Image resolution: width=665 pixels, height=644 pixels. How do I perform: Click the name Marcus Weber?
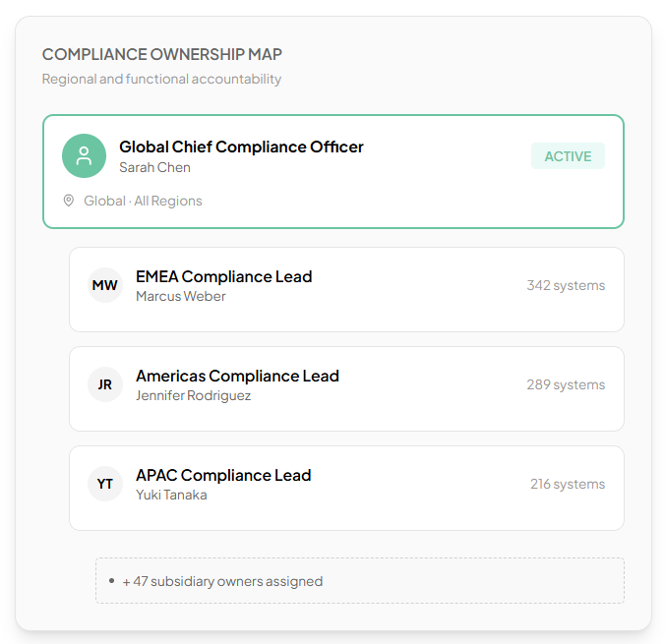pyautogui.click(x=181, y=296)
